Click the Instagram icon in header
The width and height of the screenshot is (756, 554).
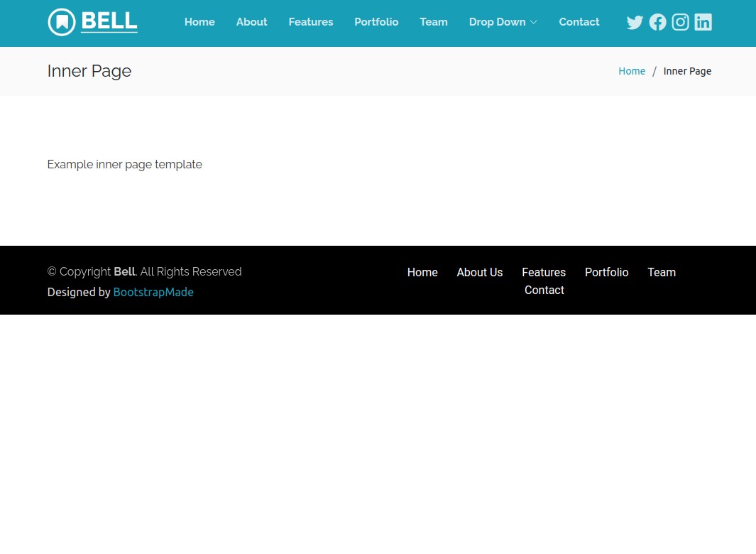(680, 23)
